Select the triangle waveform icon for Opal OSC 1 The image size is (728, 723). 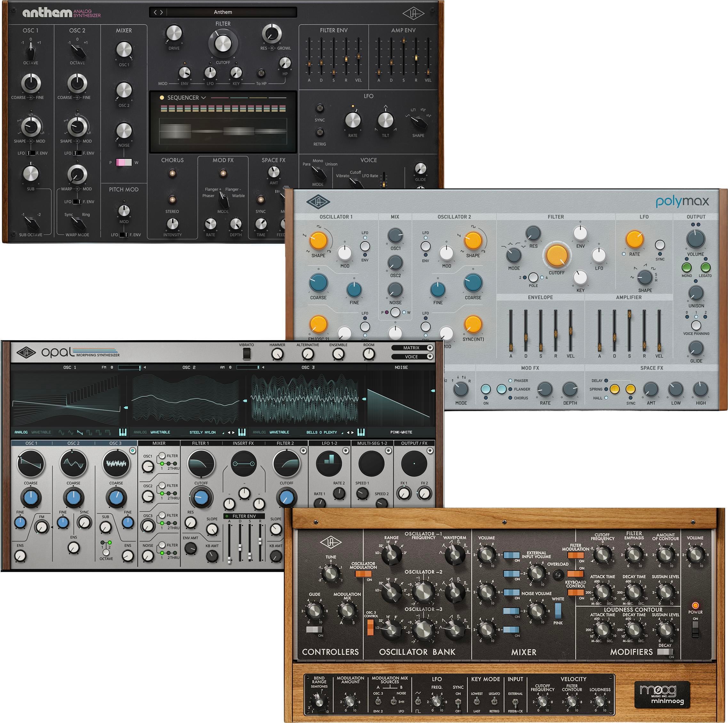(x=71, y=433)
